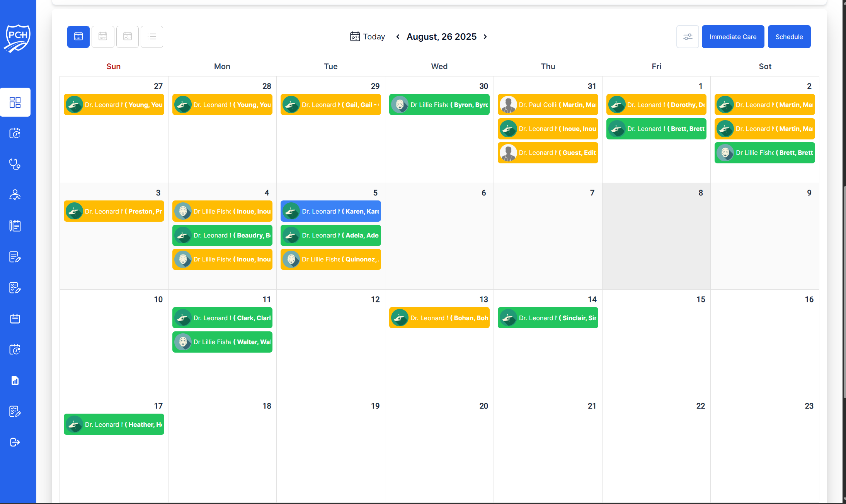Go to the previous month
This screenshot has width=846, height=504.
(398, 36)
